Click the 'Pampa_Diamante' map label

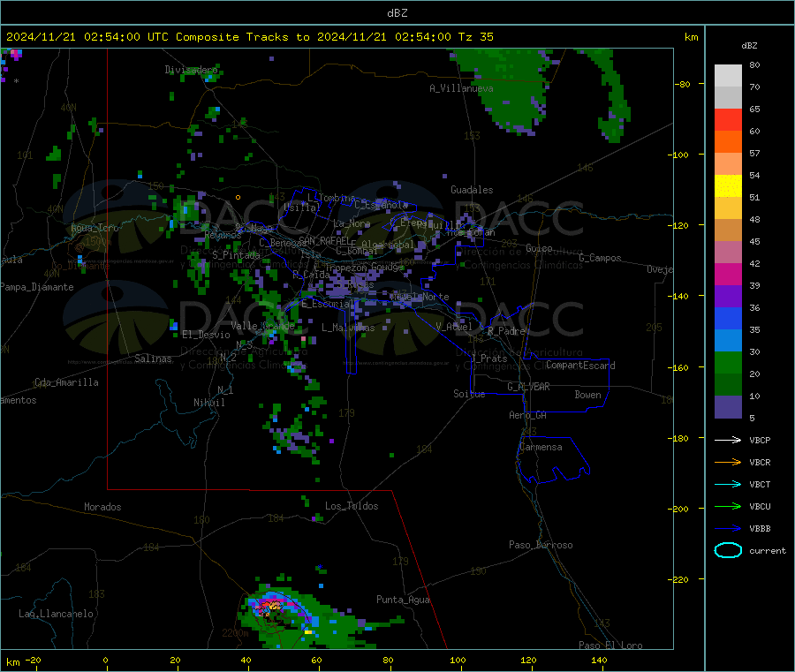coord(37,287)
